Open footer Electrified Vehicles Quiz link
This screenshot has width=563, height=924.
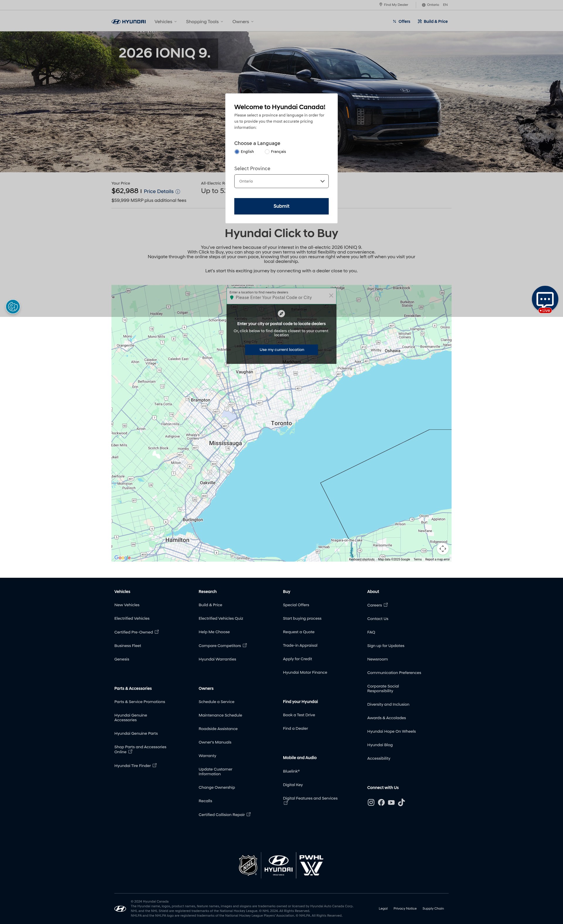click(x=221, y=618)
